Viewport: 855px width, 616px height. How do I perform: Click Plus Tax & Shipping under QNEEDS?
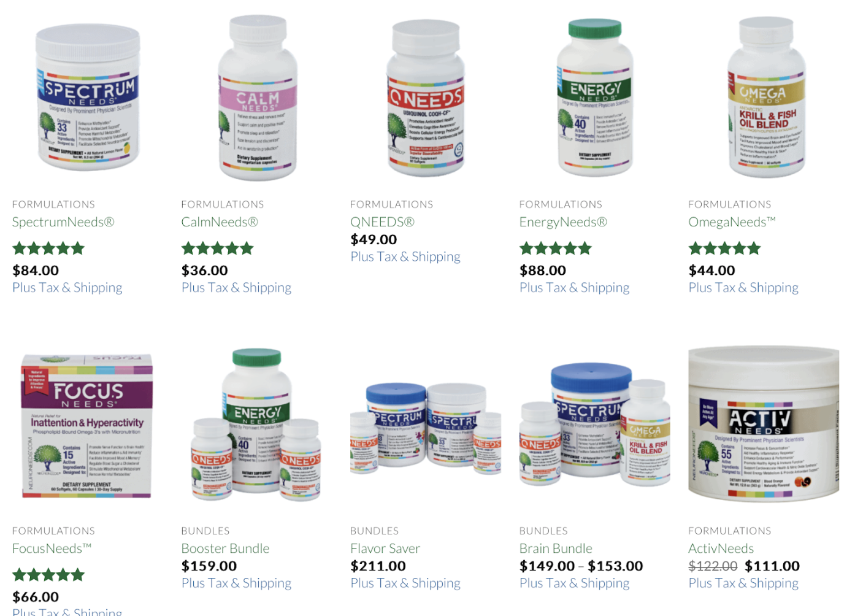pyautogui.click(x=405, y=256)
